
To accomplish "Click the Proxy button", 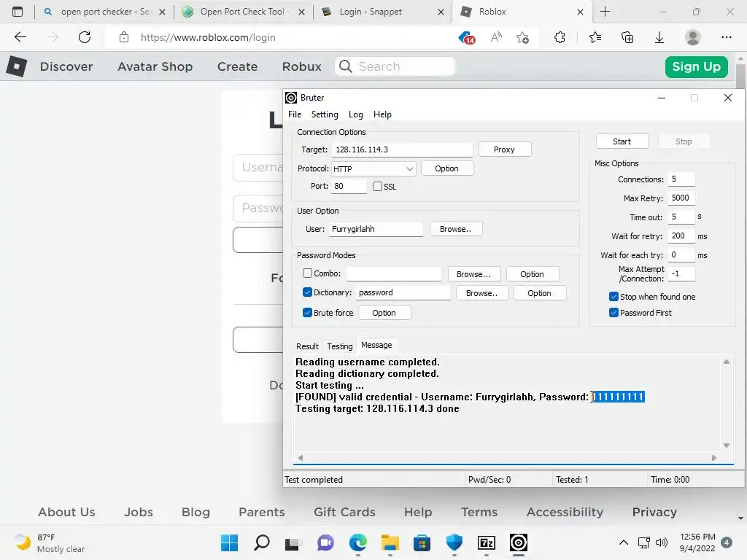I will (x=505, y=149).
